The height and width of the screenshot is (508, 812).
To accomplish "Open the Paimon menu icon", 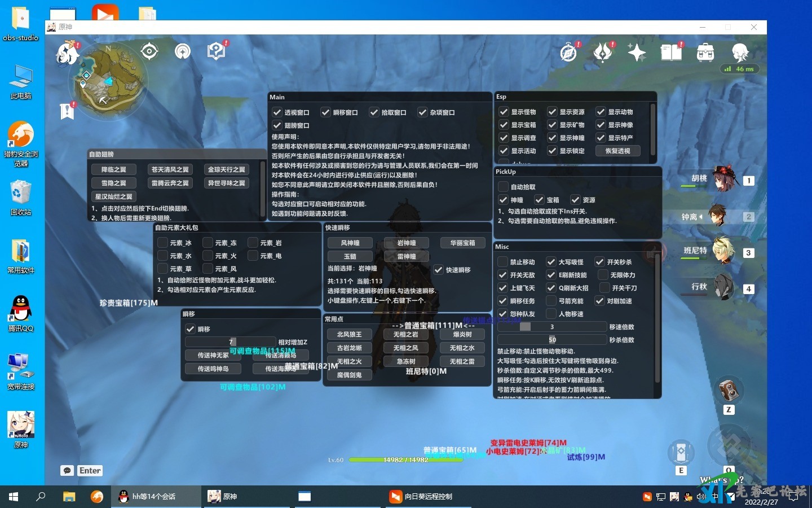I will (x=67, y=53).
